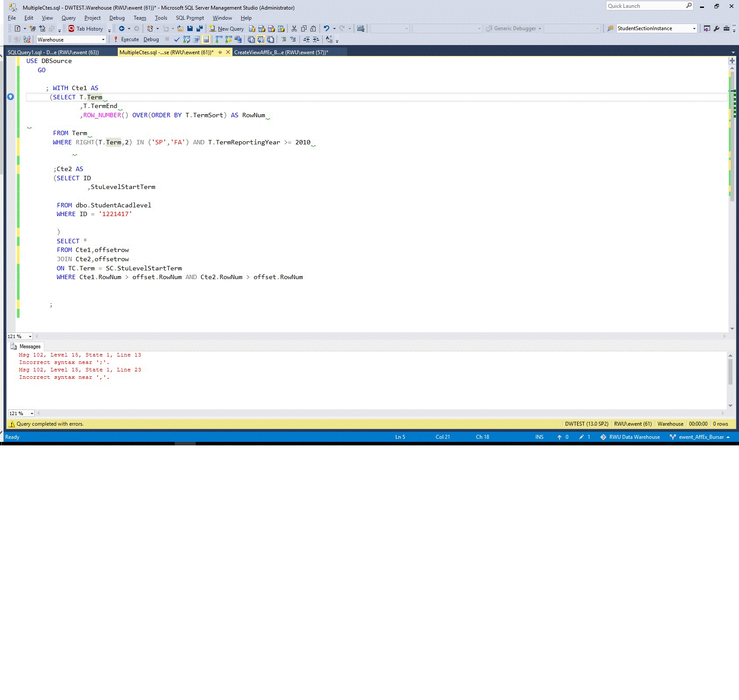The image size is (739, 700).
Task: Click the Properties wrench icon
Action: pos(716,29)
